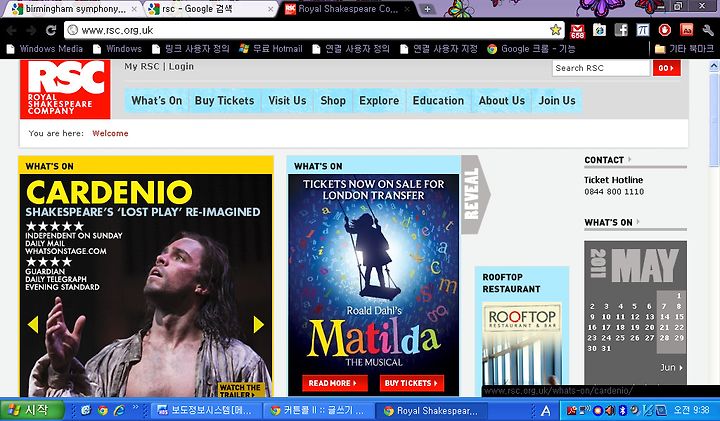Open the Windows Start button

point(32,410)
